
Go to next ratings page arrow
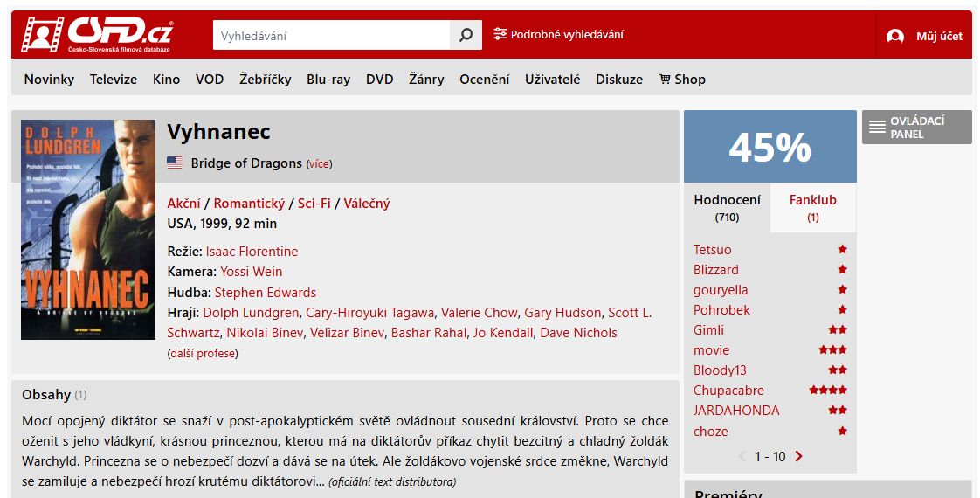pos(798,456)
